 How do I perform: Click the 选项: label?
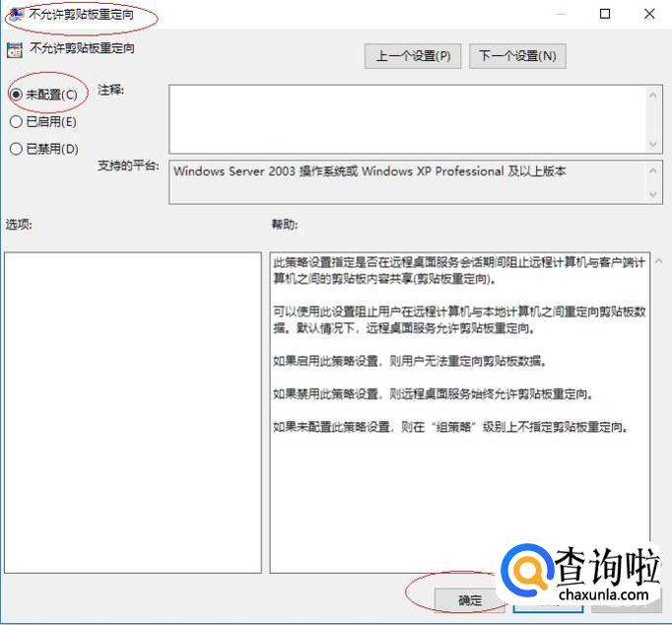(x=19, y=224)
